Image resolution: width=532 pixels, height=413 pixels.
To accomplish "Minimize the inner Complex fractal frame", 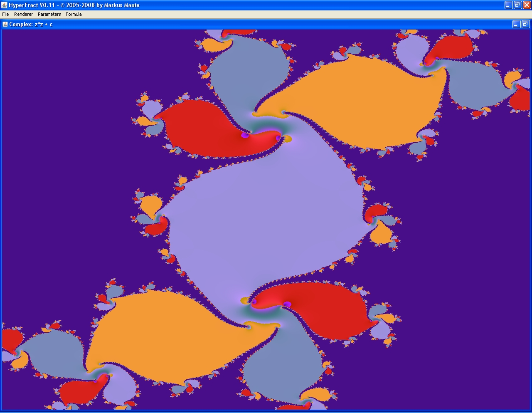I will [516, 25].
